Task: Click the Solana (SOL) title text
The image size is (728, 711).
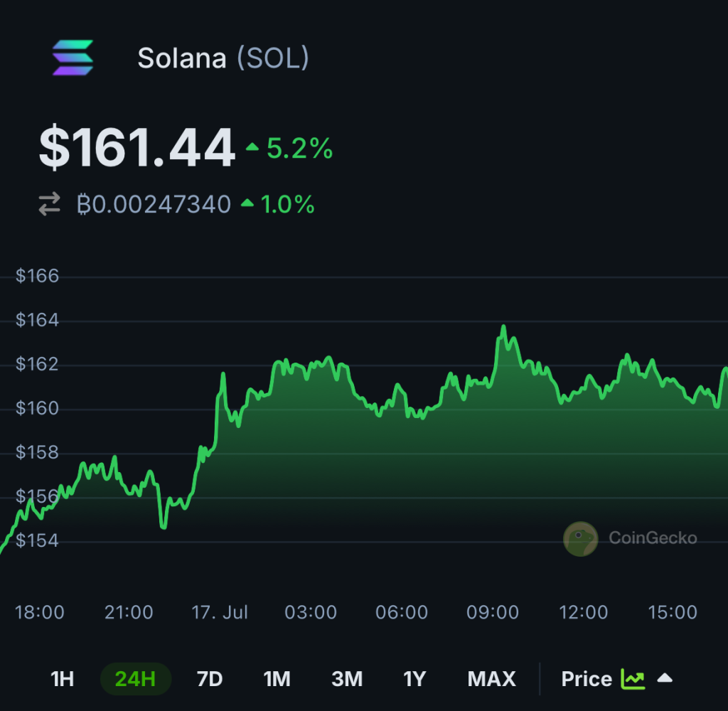Action: 223,58
